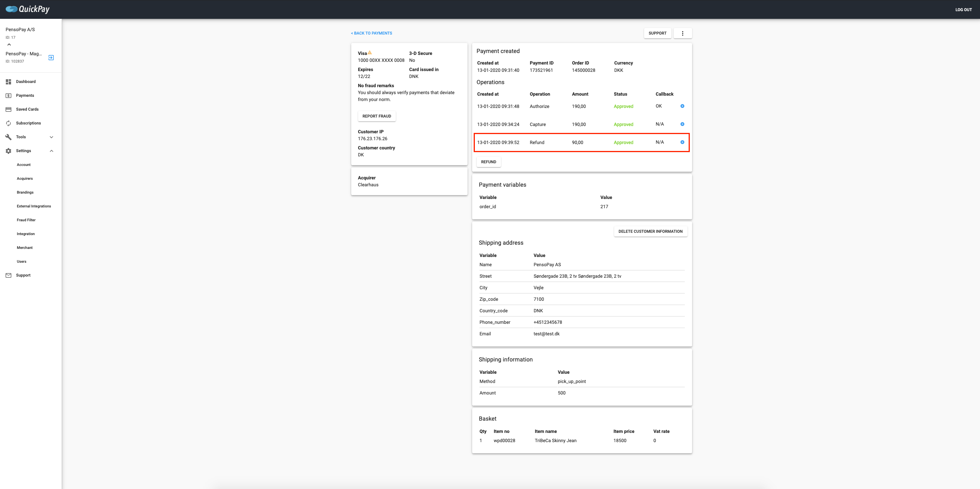
Task: Click DELETE CUSTOMER INFORMATION button
Action: tap(651, 232)
